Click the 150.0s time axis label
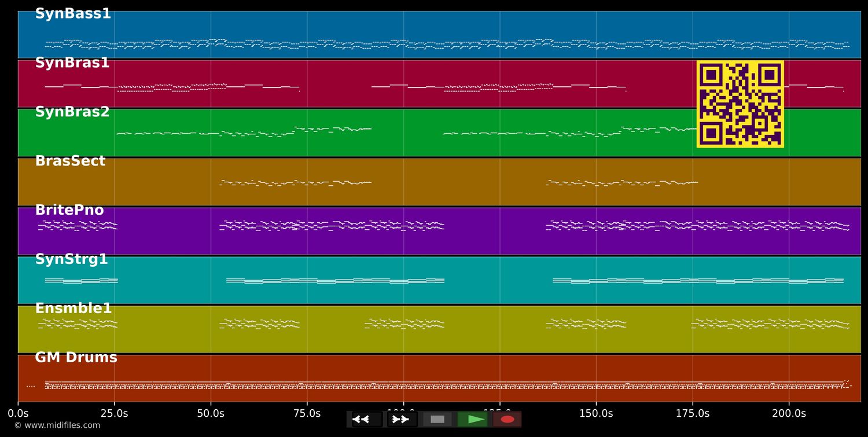This screenshot has height=437, width=868. coord(596,413)
